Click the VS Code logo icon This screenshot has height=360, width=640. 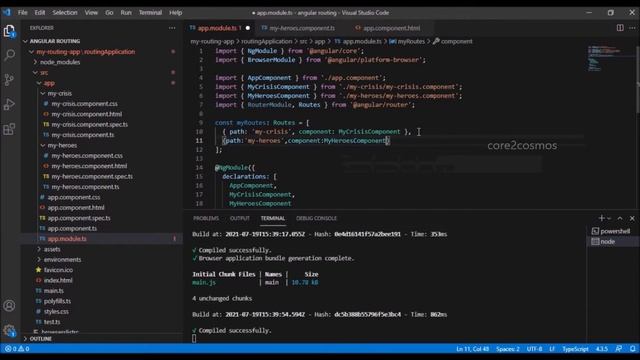(7, 12)
